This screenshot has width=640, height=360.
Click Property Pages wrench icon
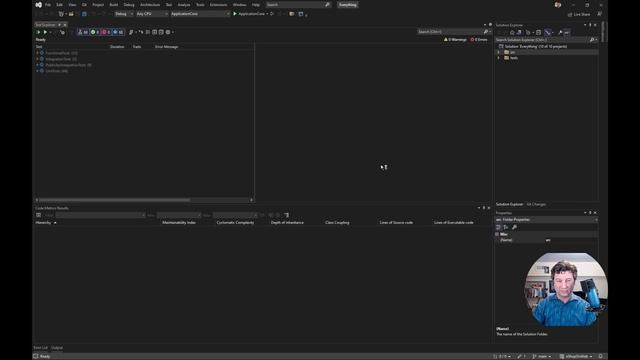514,227
